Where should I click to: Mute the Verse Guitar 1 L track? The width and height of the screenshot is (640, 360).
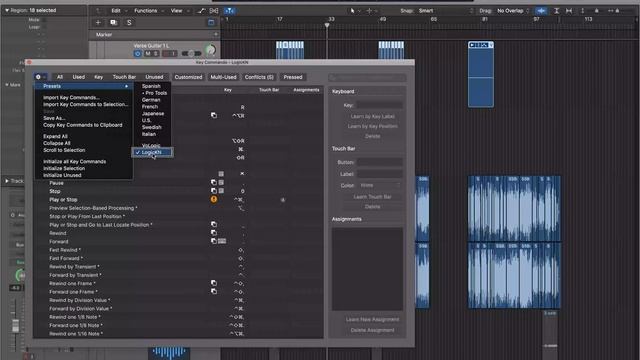148,53
